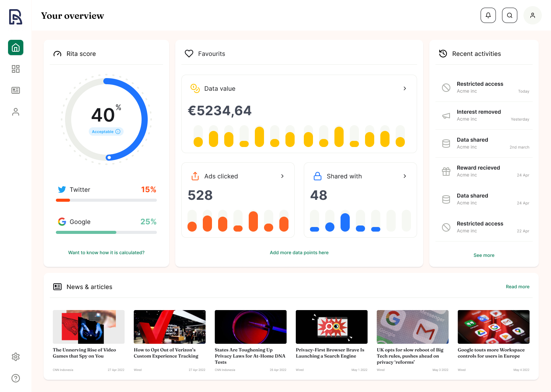Open the settings gear in sidebar
This screenshot has width=551, height=392.
(x=16, y=357)
